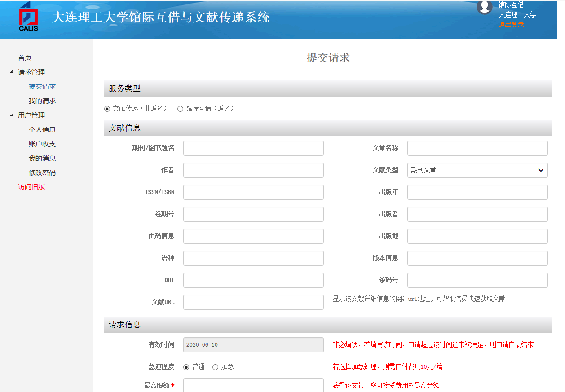Image resolution: width=565 pixels, height=392 pixels.
Task: Click the 文章名称 input field
Action: 477,148
